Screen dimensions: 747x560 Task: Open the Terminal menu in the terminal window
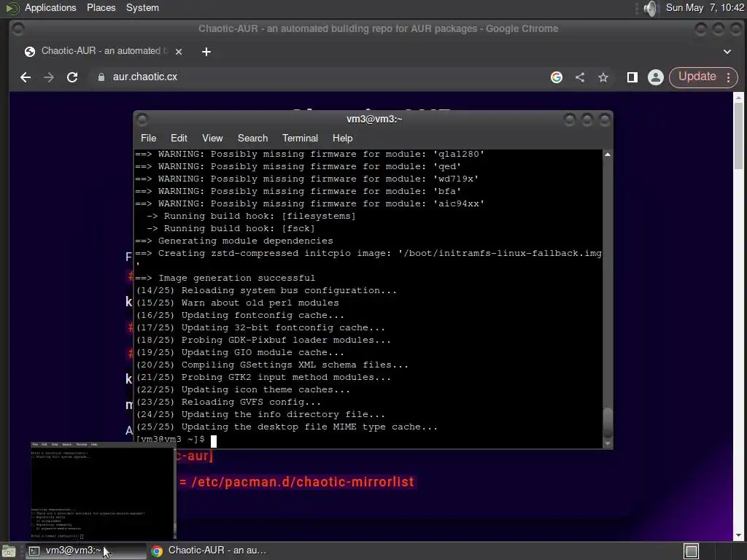pyautogui.click(x=300, y=138)
